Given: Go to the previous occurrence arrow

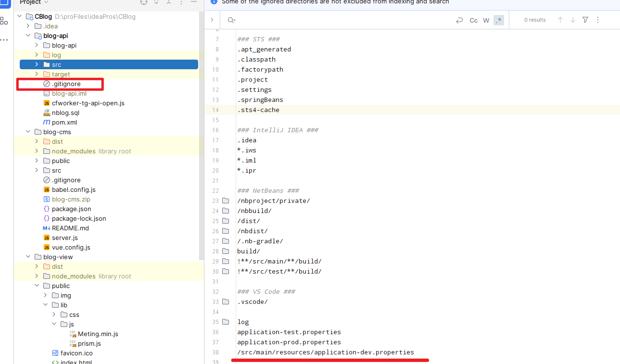Looking at the screenshot, I should coord(560,20).
